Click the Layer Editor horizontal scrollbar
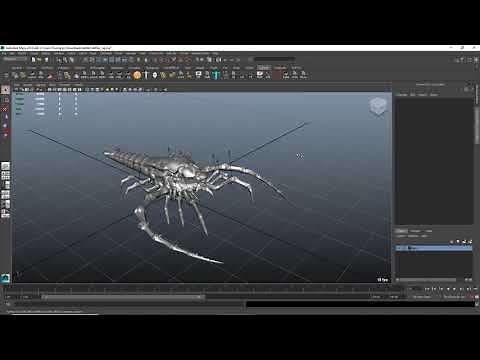 click(x=428, y=280)
